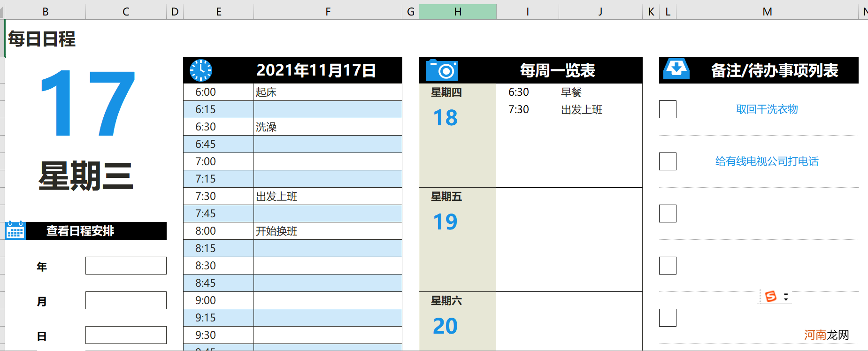Select the 7:45 time cell

219,214
